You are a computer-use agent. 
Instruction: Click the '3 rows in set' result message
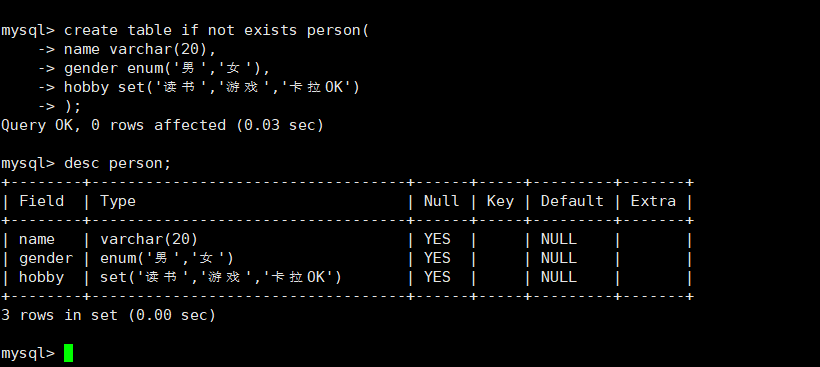point(108,315)
